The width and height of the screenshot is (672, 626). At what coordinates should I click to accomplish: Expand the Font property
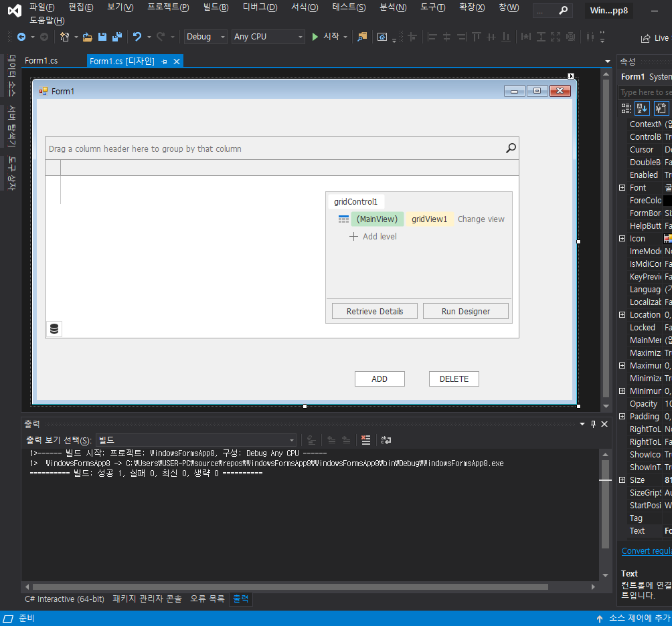(x=622, y=187)
